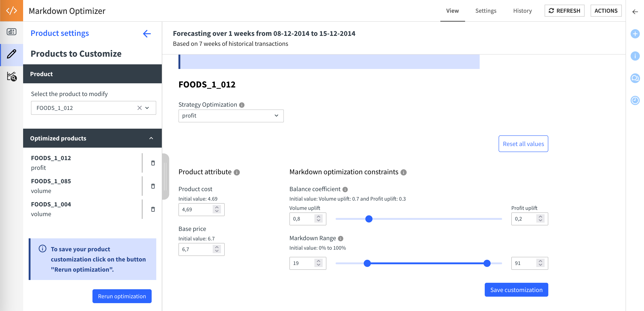This screenshot has height=311, width=644.
Task: Click info icon beside Balance coefficient
Action: point(345,190)
